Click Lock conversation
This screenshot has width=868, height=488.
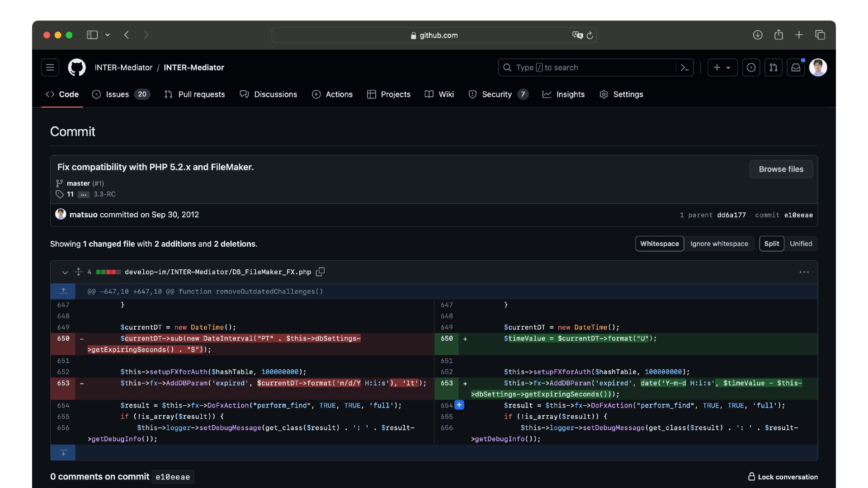tap(783, 477)
